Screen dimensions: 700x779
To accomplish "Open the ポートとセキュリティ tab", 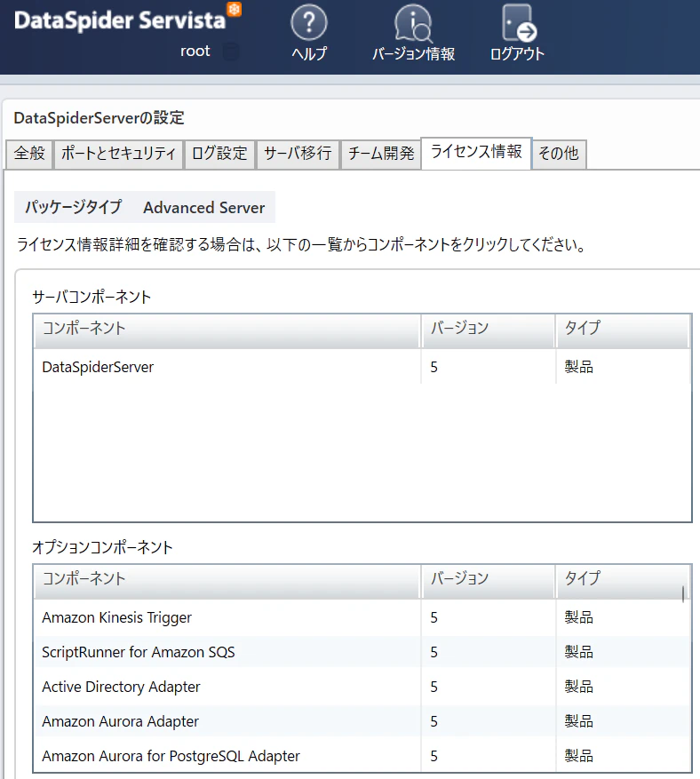I will pyautogui.click(x=118, y=154).
